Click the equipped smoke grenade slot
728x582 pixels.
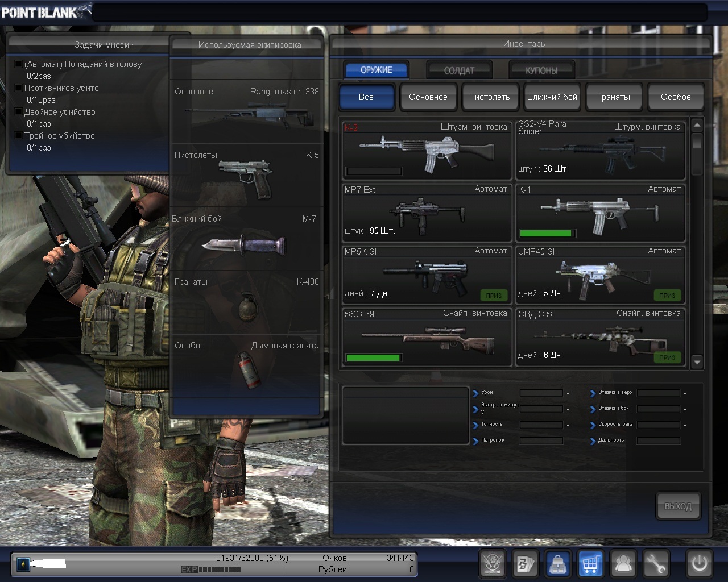pos(247,365)
